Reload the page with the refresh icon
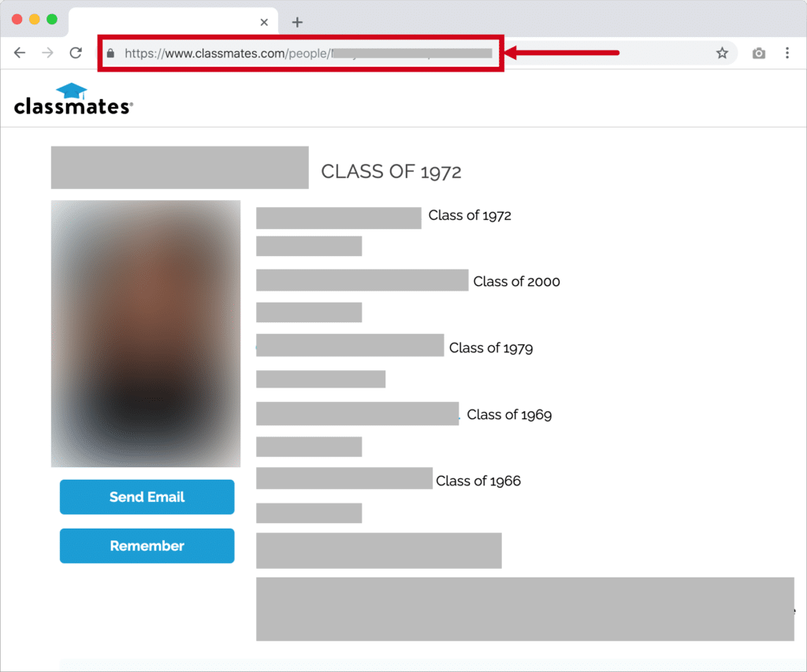 pyautogui.click(x=76, y=53)
